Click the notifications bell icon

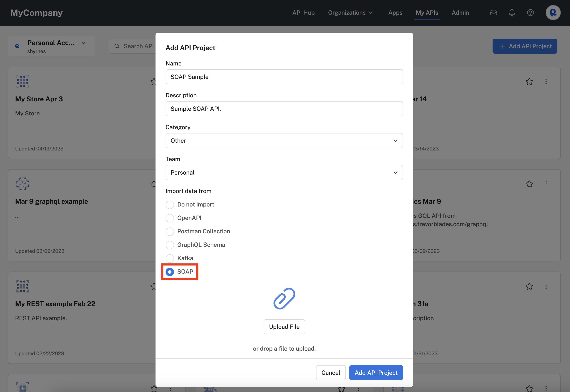click(512, 13)
